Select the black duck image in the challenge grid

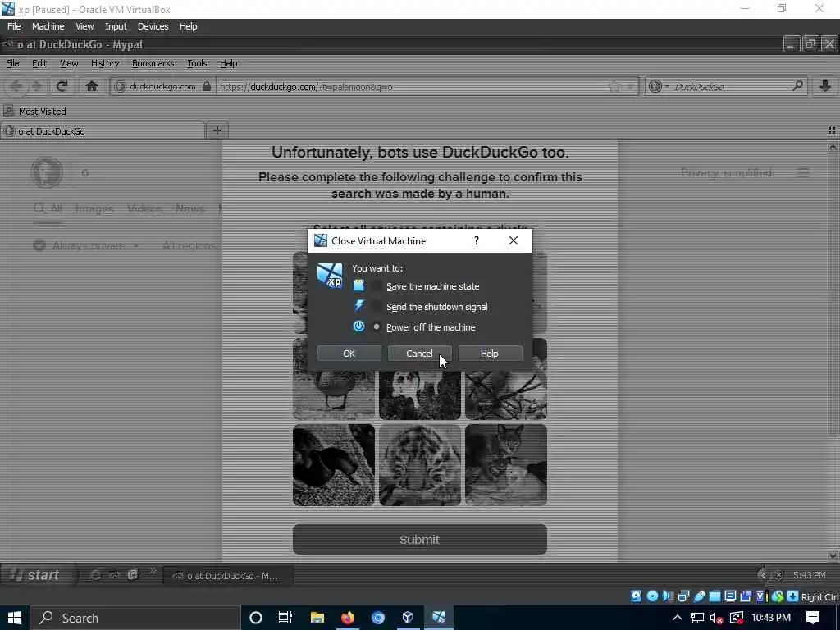click(x=334, y=465)
